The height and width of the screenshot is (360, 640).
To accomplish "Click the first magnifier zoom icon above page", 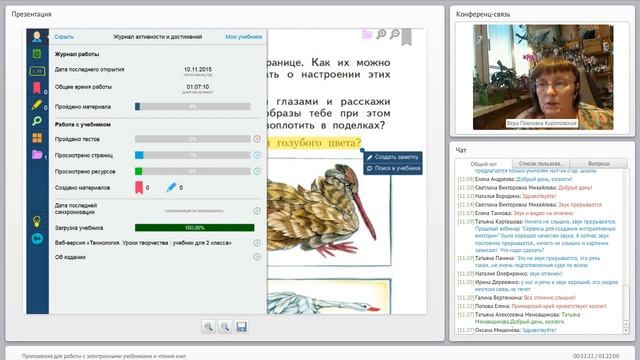I will coord(381,34).
